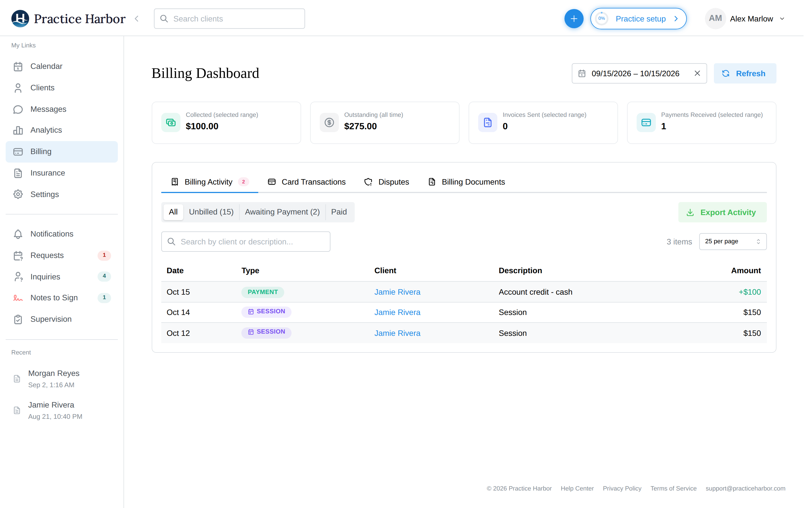Viewport: 812px width, 508px height.
Task: Open Requests in the sidebar
Action: pyautogui.click(x=62, y=255)
